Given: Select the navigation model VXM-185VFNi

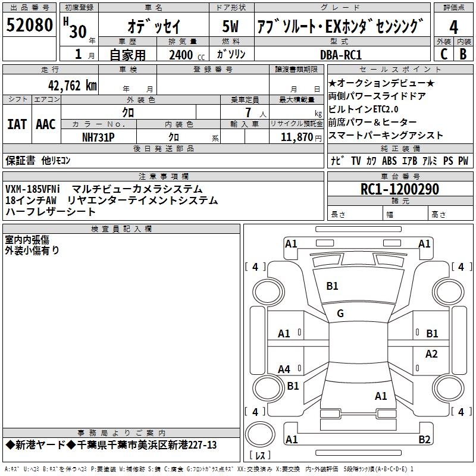Looking at the screenshot, I should [x=33, y=189].
